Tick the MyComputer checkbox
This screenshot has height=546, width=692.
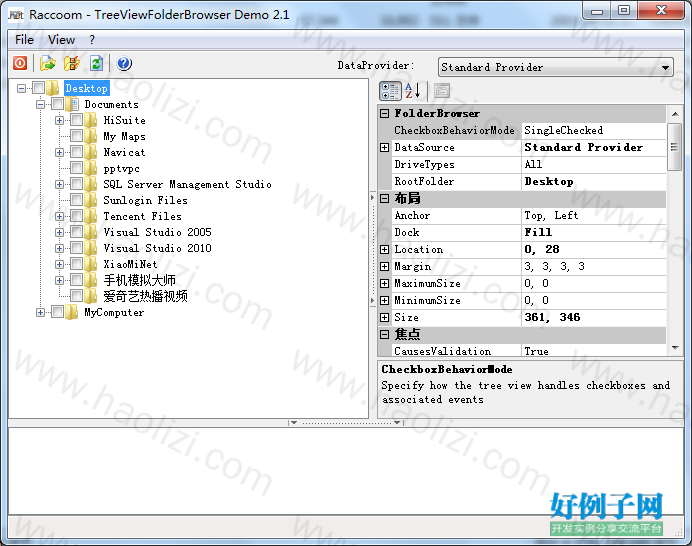(x=57, y=312)
